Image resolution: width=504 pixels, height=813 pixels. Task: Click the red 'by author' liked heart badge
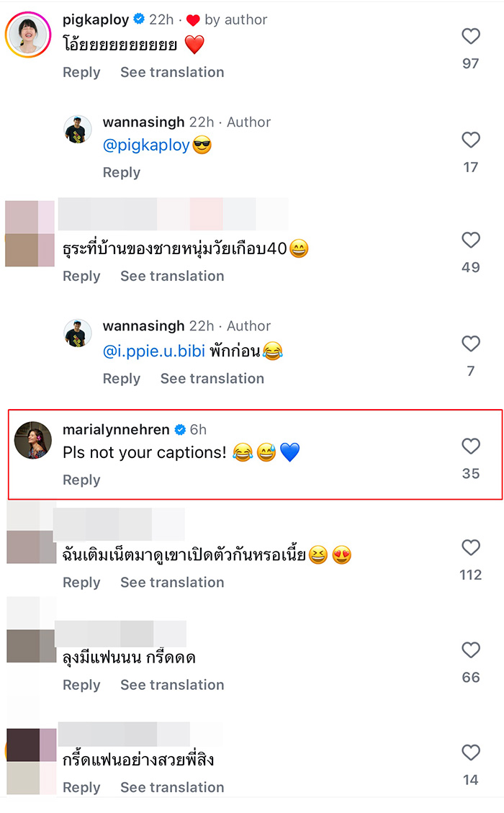point(192,20)
